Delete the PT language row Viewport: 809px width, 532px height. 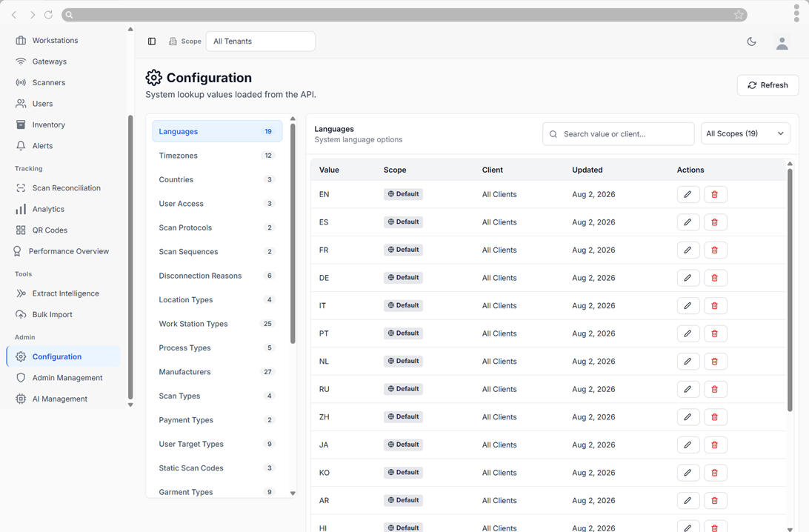[x=715, y=334]
